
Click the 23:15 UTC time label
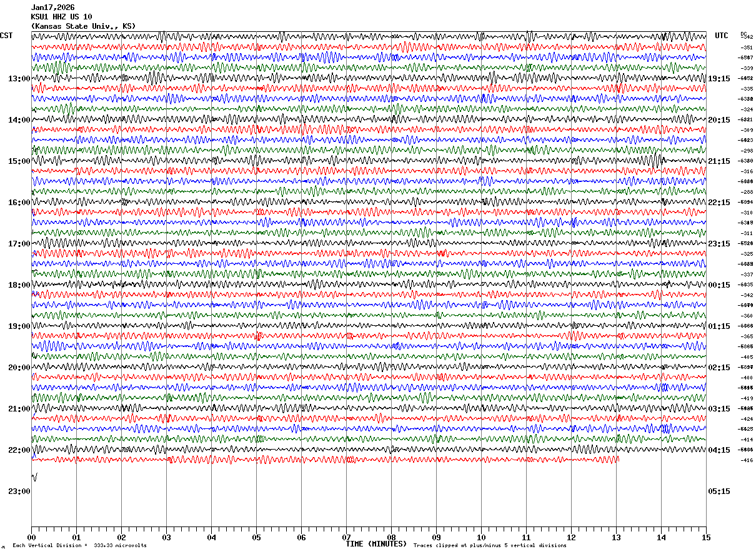point(719,244)
